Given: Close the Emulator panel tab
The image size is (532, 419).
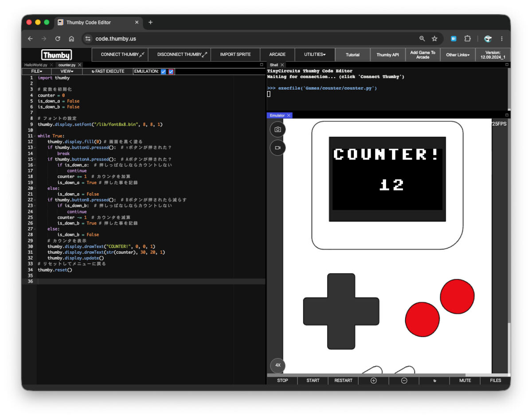Looking at the screenshot, I should point(289,115).
